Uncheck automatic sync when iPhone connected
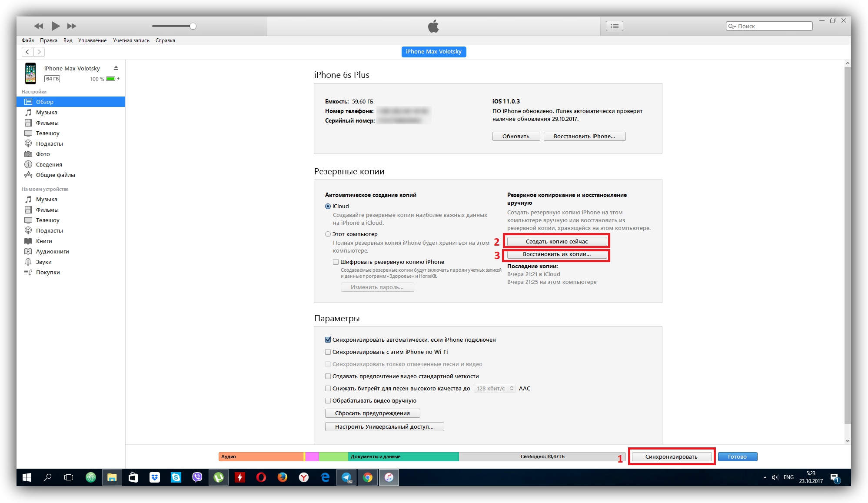 tap(328, 340)
